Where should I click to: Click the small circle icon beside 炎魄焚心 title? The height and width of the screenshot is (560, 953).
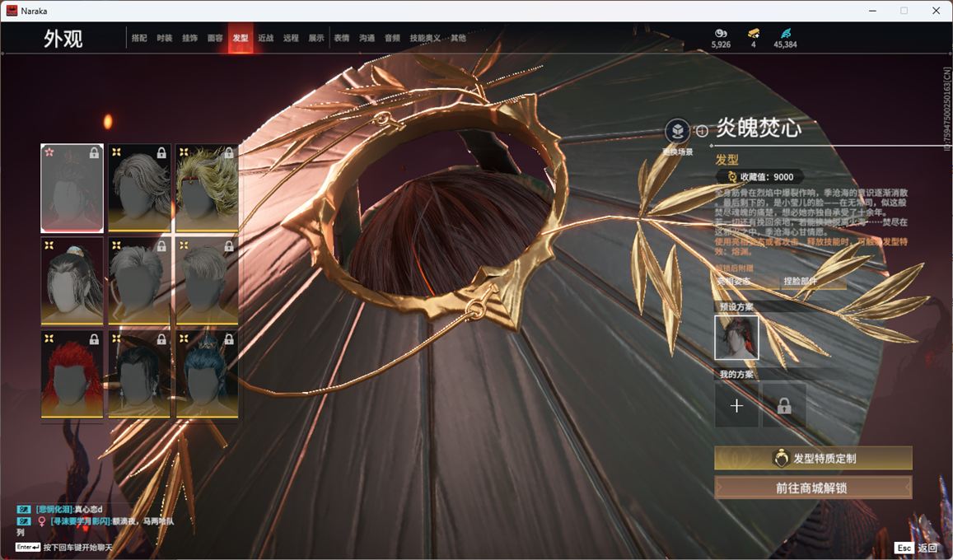click(x=702, y=131)
